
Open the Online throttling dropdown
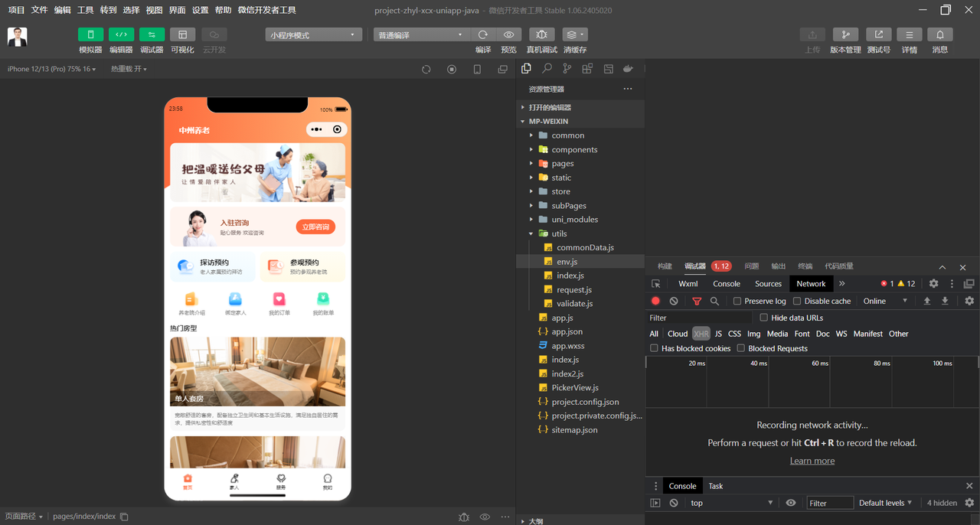coord(885,301)
